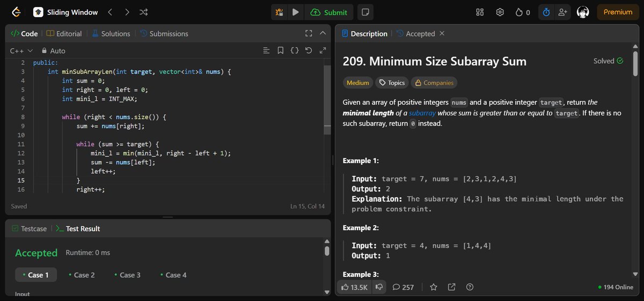
Task: Maximize the code panel with fullscreen icon
Action: (x=309, y=33)
